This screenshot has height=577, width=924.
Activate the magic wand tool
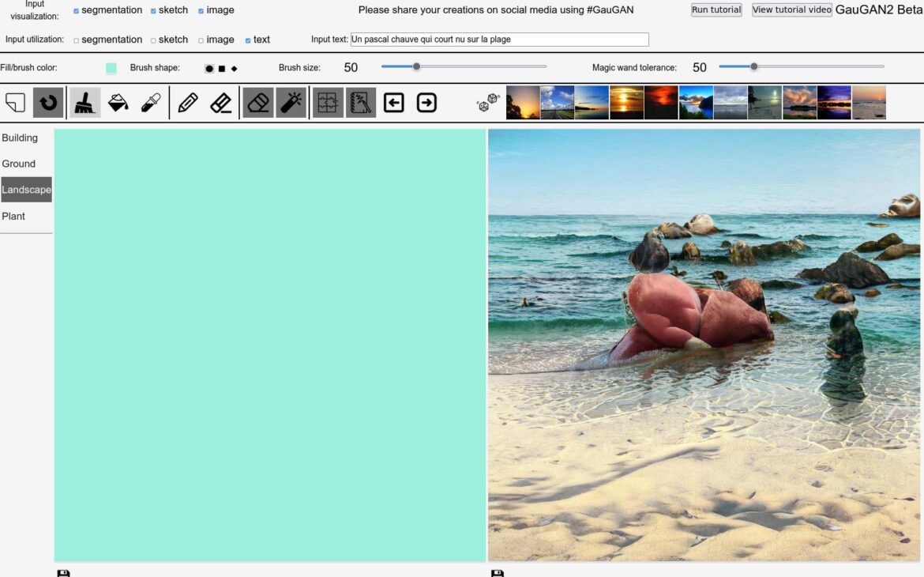(x=291, y=103)
